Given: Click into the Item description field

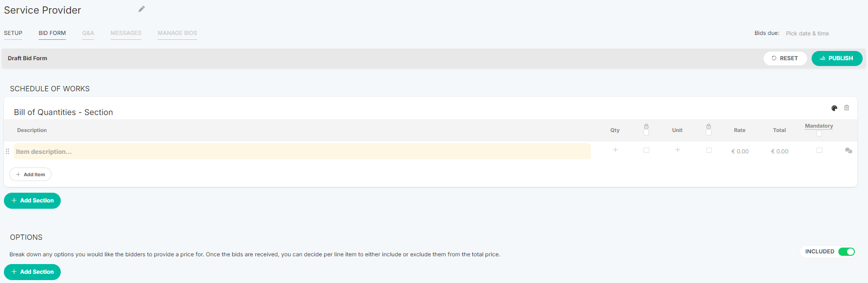Looking at the screenshot, I should coord(302,151).
